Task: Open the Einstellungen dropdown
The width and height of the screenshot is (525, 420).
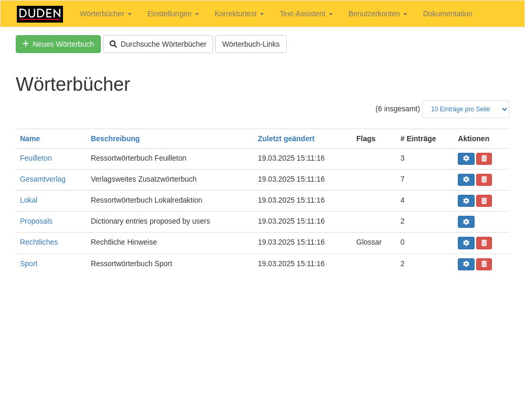Action: coord(173,14)
